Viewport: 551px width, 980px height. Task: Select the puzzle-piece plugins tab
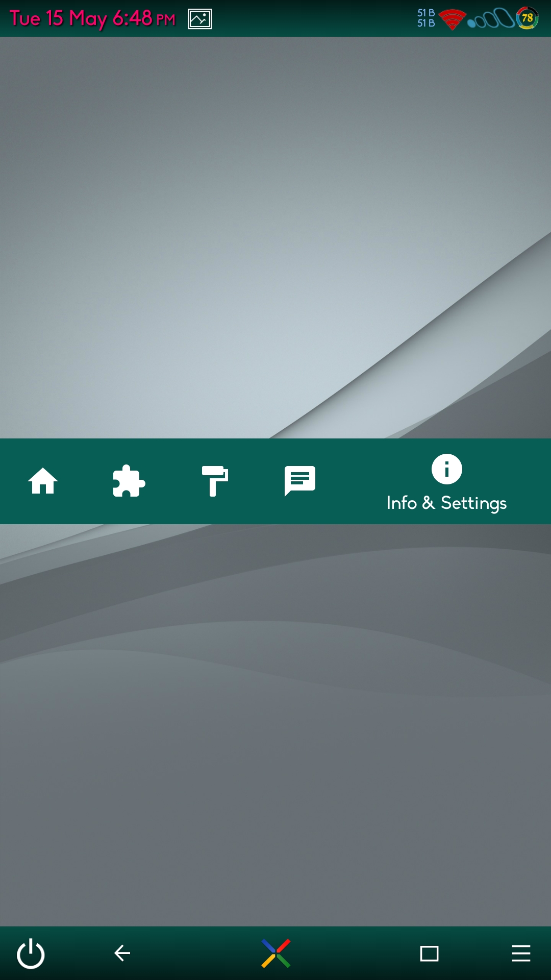(x=129, y=481)
